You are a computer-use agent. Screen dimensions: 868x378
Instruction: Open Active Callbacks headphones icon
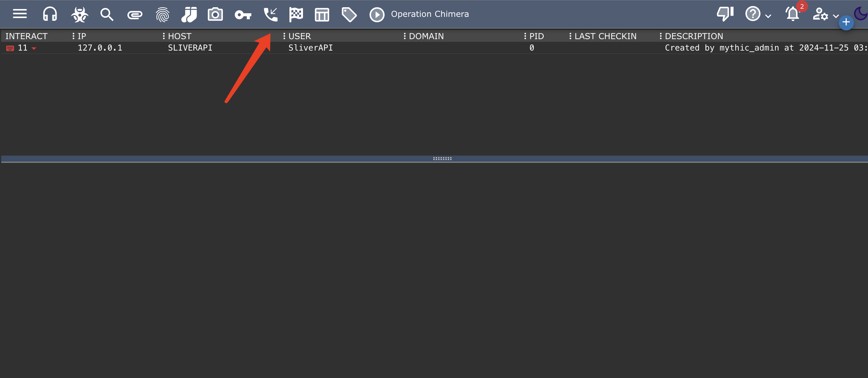tap(50, 14)
